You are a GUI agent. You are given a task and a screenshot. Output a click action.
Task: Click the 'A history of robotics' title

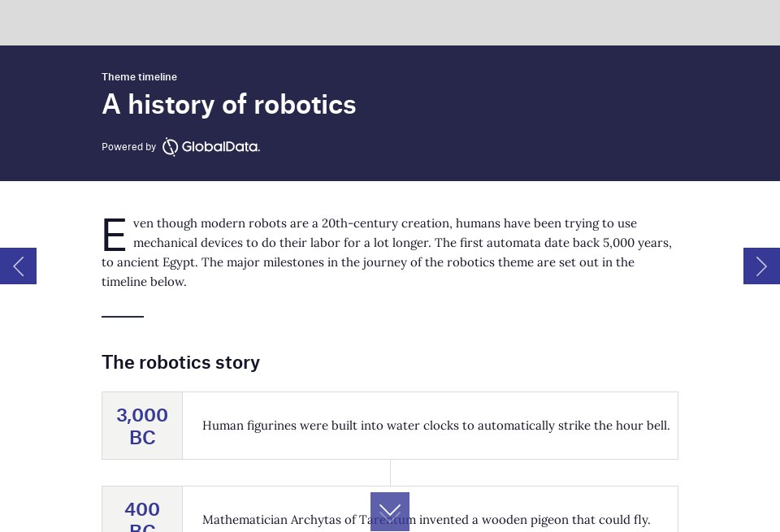point(228,104)
